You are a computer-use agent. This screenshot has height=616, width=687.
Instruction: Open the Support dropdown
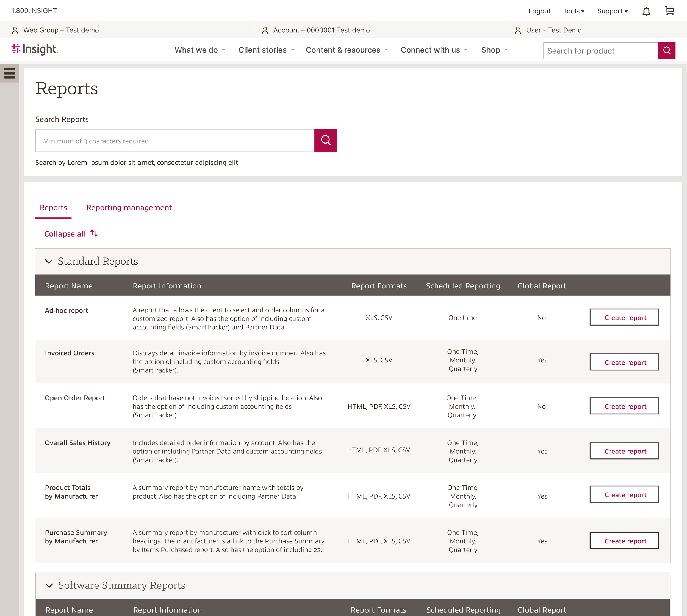(x=612, y=11)
